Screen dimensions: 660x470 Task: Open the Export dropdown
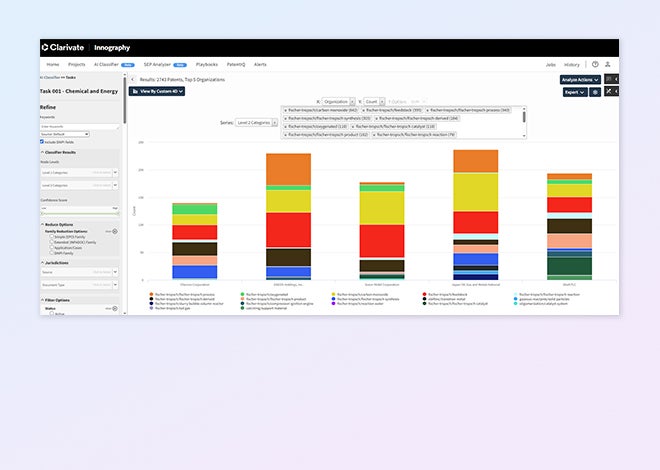pyautogui.click(x=575, y=91)
